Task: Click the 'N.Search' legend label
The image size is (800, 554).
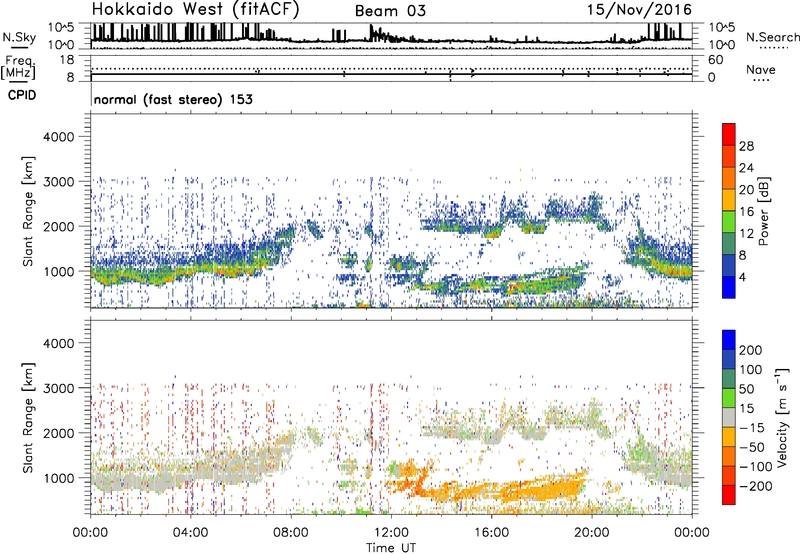Action: 772,37
